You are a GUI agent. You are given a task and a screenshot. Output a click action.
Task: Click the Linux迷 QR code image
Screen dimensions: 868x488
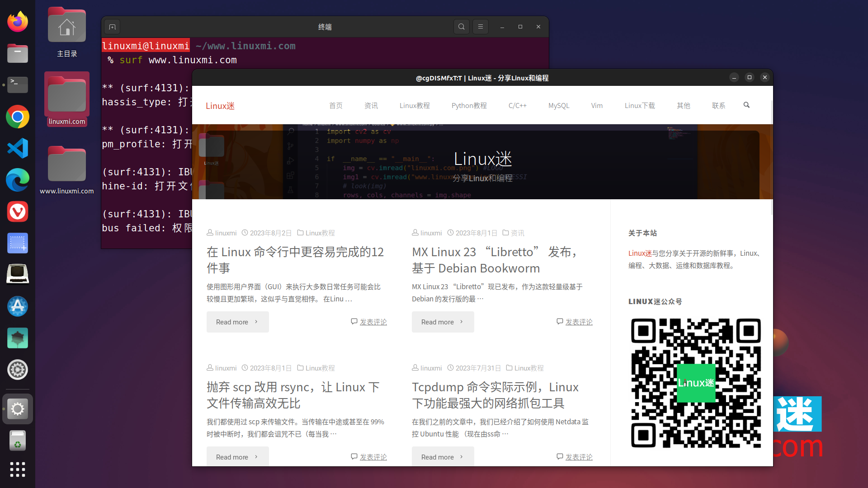696,383
